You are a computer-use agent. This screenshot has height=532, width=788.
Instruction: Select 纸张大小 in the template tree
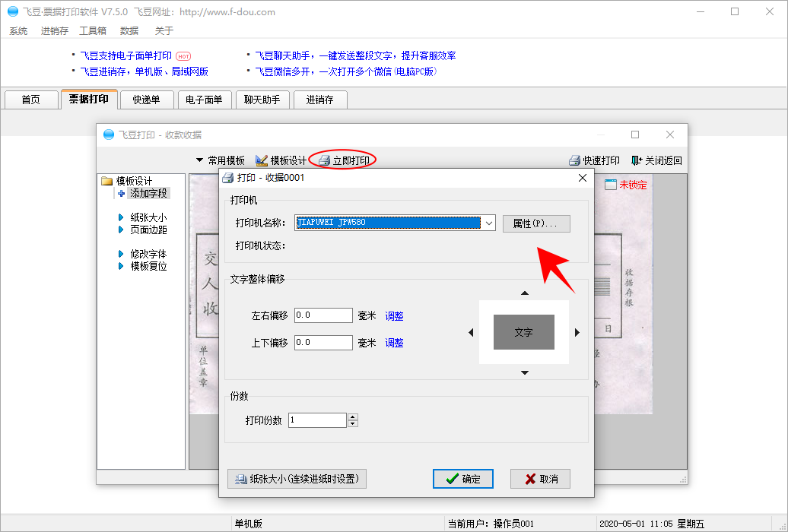[x=148, y=217]
